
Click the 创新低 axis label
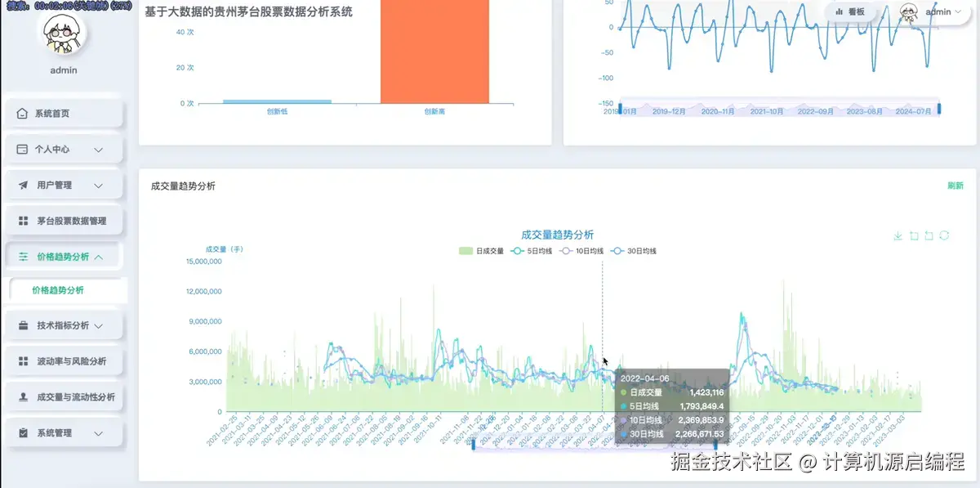tap(278, 112)
